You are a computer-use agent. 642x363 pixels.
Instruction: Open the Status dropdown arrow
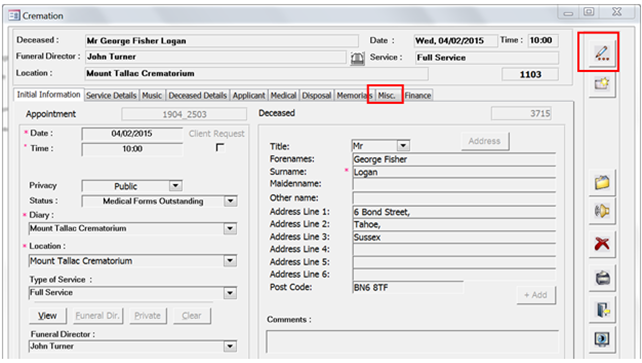pyautogui.click(x=230, y=201)
